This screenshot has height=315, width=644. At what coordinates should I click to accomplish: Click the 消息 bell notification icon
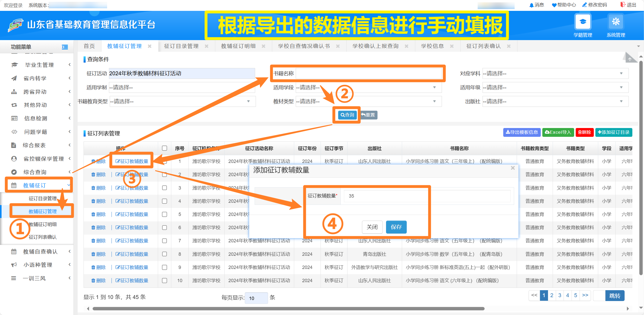(531, 5)
